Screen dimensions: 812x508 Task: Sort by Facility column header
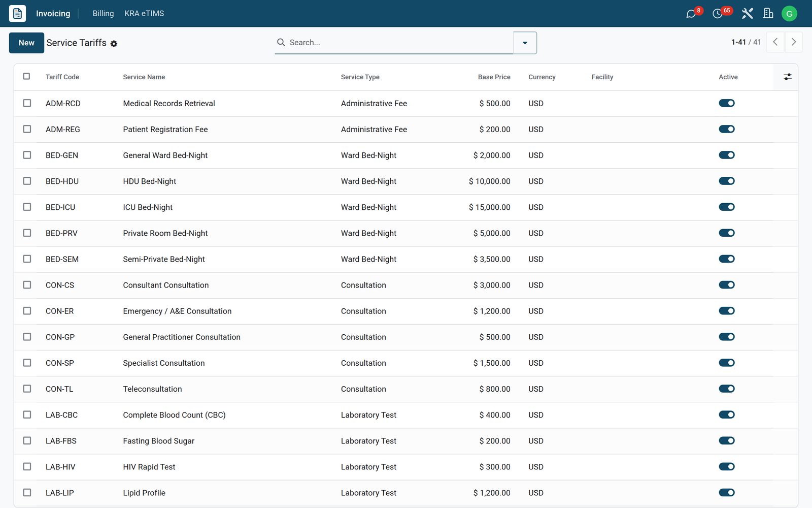point(602,77)
